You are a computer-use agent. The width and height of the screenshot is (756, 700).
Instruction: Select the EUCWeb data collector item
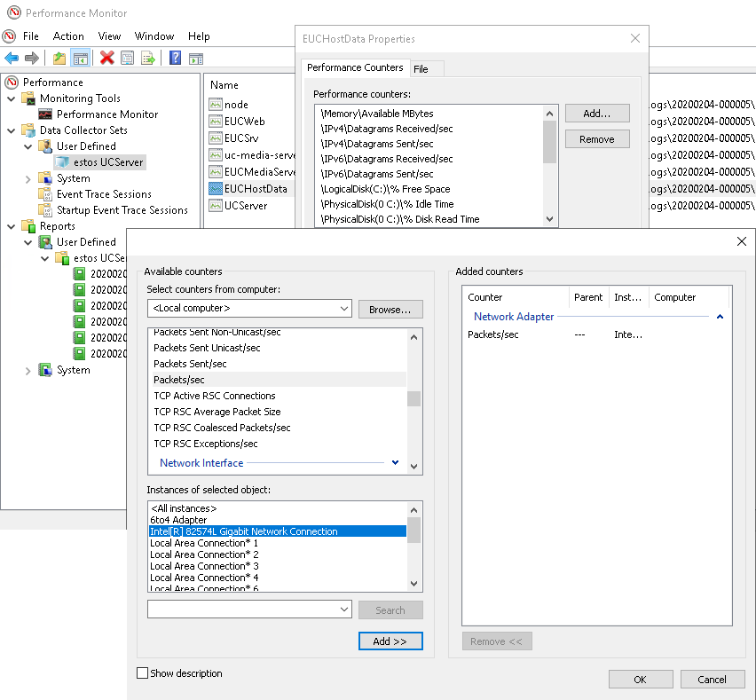(244, 121)
